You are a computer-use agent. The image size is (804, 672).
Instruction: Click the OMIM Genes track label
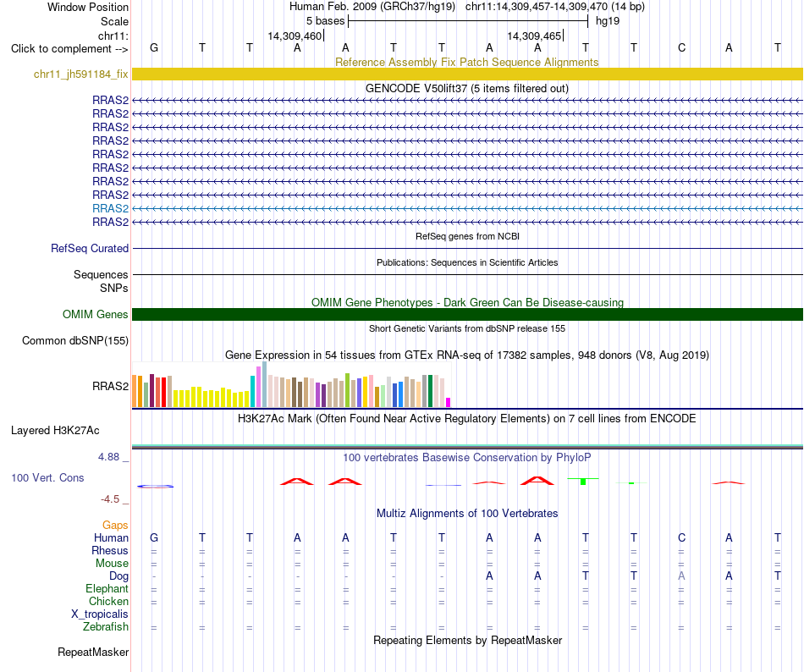(95, 315)
